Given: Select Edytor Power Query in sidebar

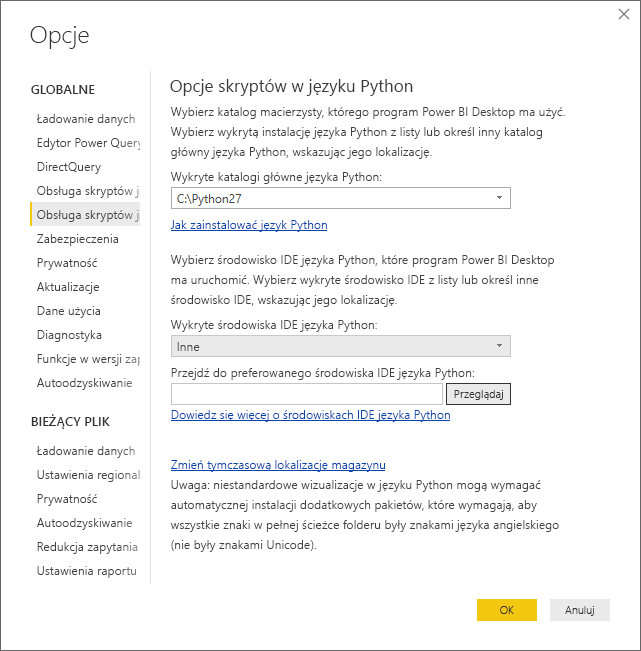Looking at the screenshot, I should [86, 143].
